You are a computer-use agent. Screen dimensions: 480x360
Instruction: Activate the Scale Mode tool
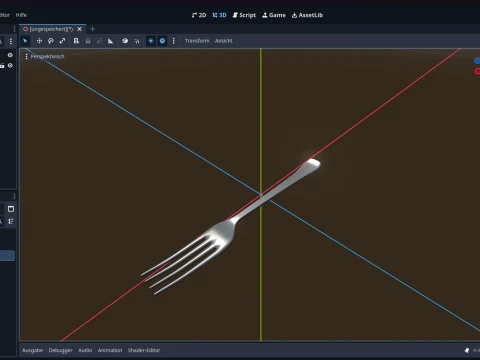click(x=62, y=41)
